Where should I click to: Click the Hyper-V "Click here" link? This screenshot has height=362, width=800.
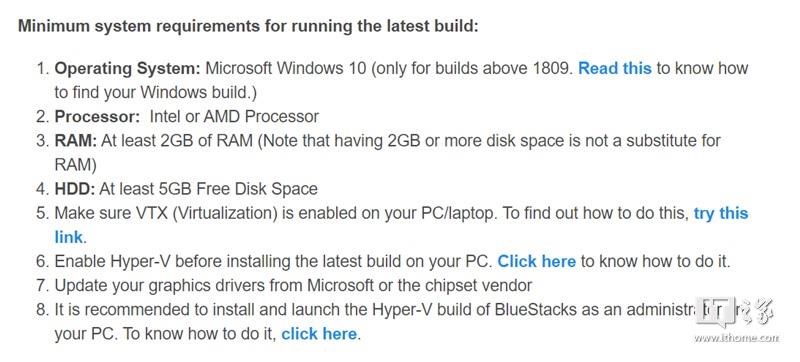pyautogui.click(x=536, y=262)
